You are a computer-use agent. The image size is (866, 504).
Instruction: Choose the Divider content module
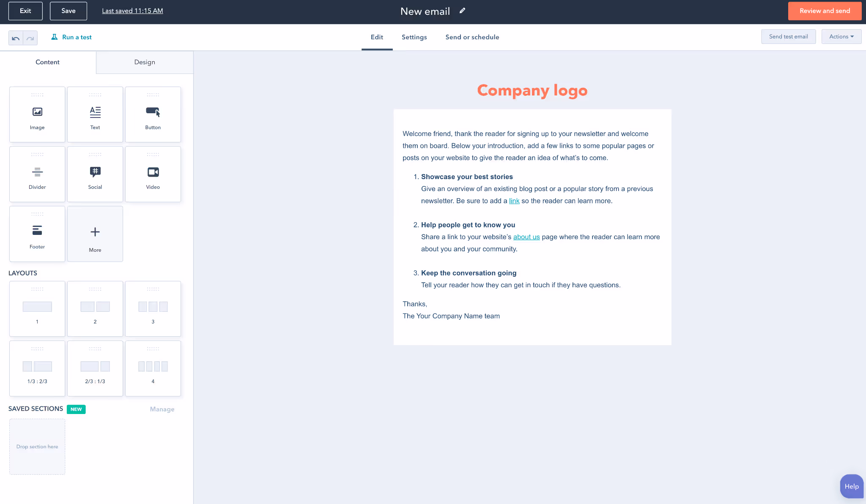click(x=37, y=174)
